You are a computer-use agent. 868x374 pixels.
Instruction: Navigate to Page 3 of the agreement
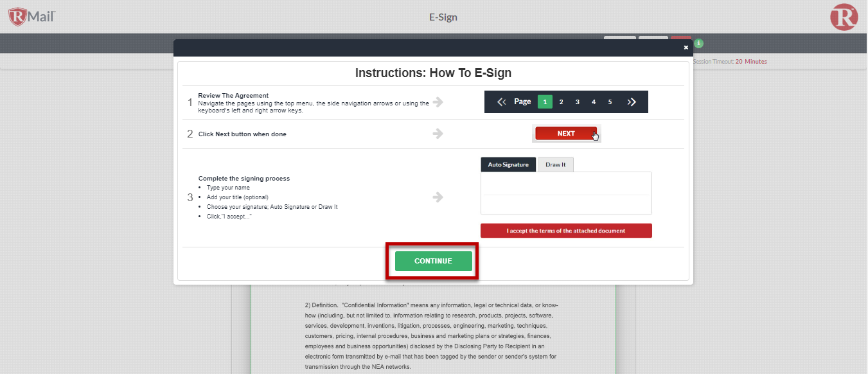pos(577,101)
